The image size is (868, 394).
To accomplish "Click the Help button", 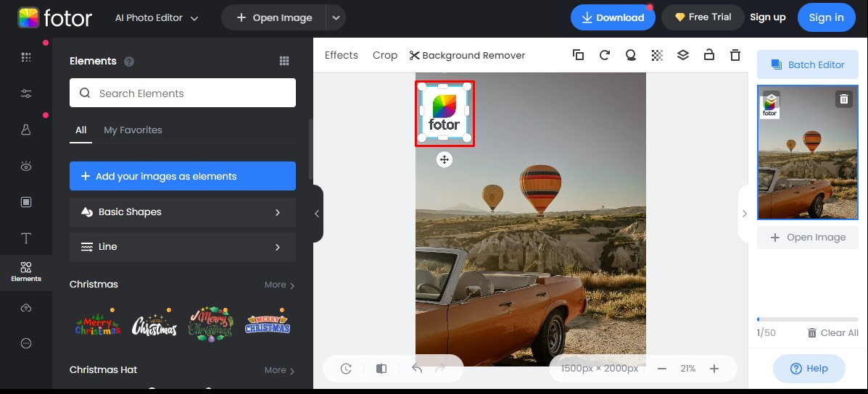I will pyautogui.click(x=809, y=369).
